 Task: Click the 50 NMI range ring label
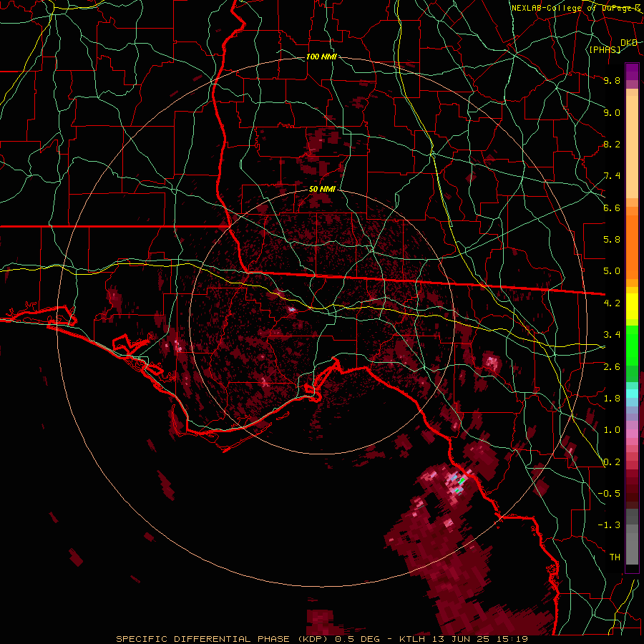click(x=323, y=190)
